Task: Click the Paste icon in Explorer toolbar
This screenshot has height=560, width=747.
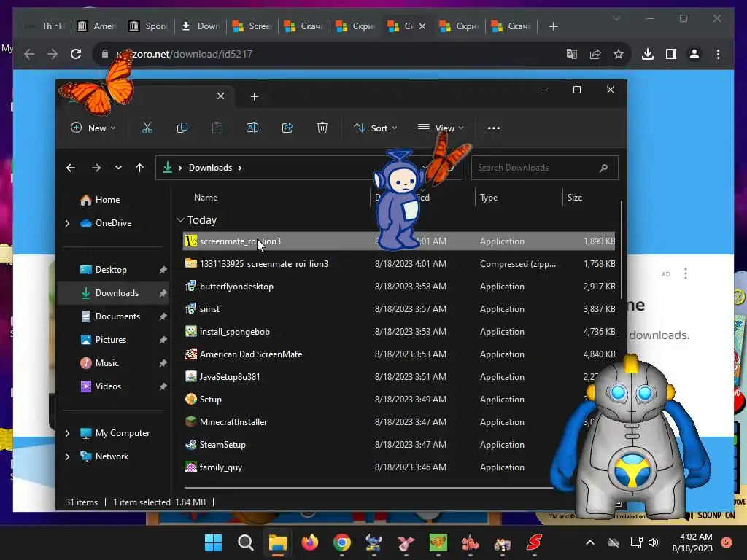Action: click(x=217, y=128)
